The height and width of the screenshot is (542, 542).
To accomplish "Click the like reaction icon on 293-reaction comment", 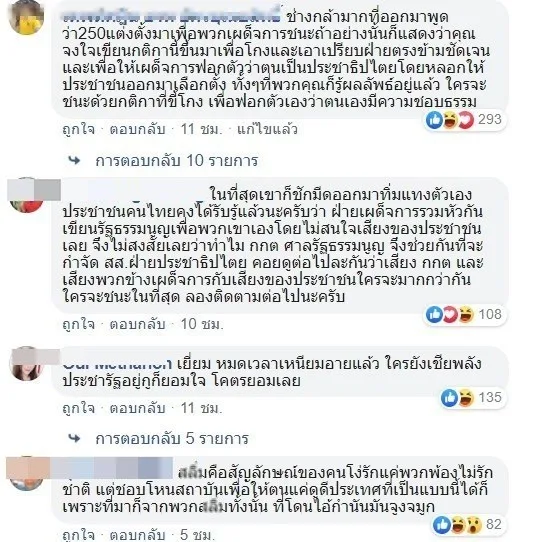I will coord(434,120).
